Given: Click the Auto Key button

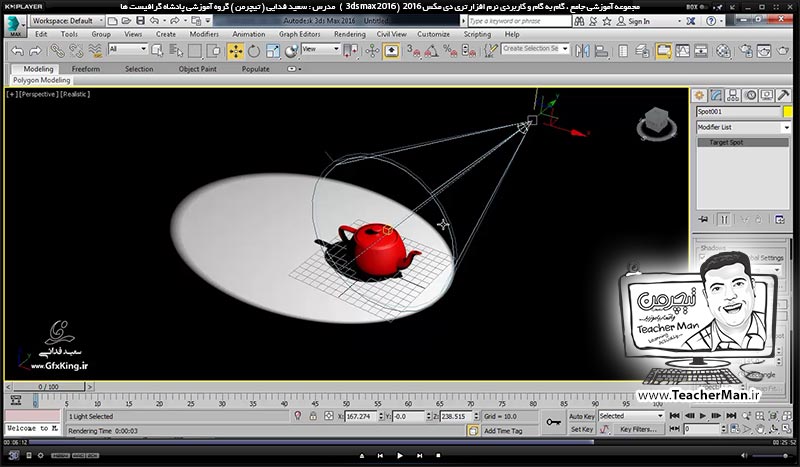Looking at the screenshot, I should point(582,416).
